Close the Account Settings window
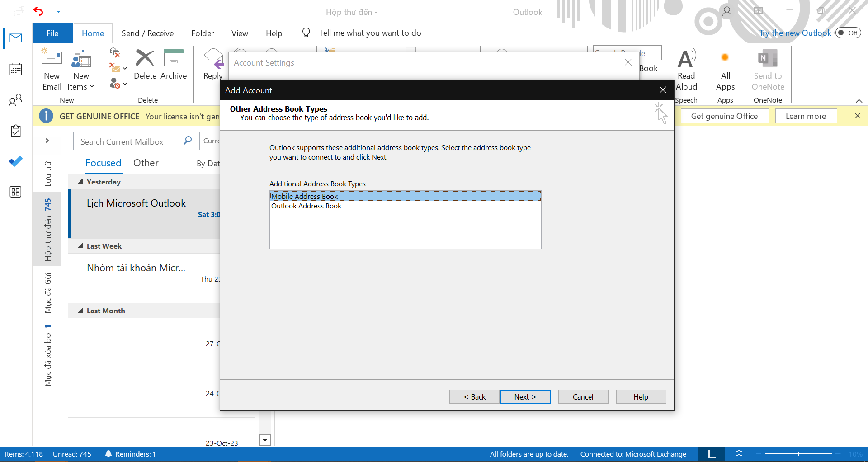Screen dimensions: 868x462 (x=628, y=62)
